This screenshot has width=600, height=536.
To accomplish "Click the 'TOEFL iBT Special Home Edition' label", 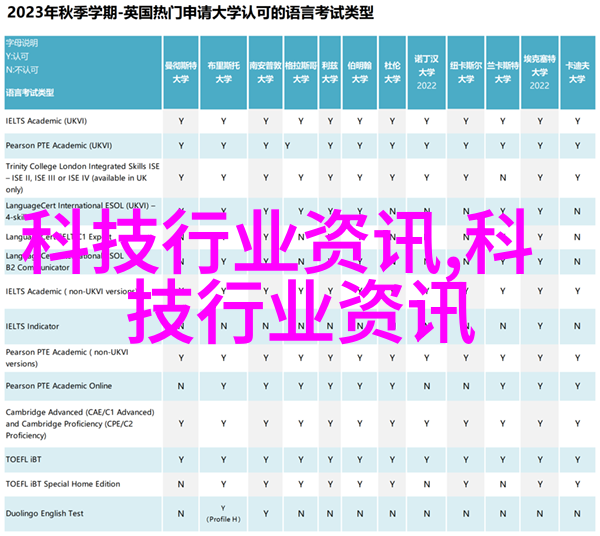I will pyautogui.click(x=63, y=484).
